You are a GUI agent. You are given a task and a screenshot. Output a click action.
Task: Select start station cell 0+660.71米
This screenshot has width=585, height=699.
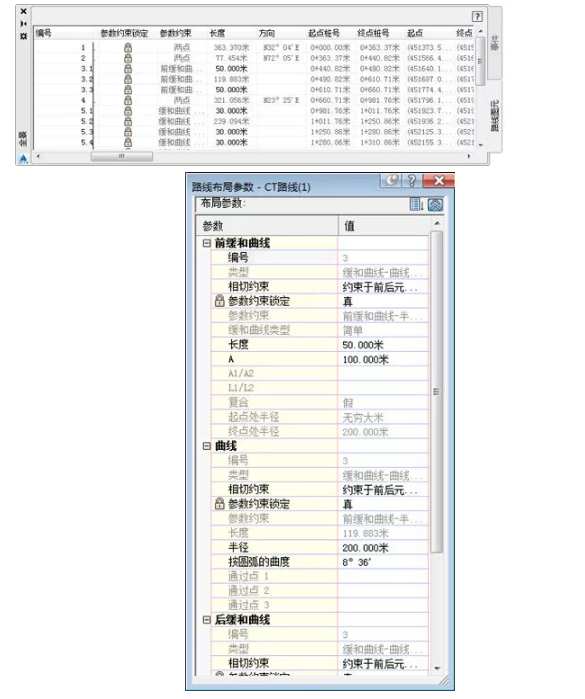[x=330, y=100]
